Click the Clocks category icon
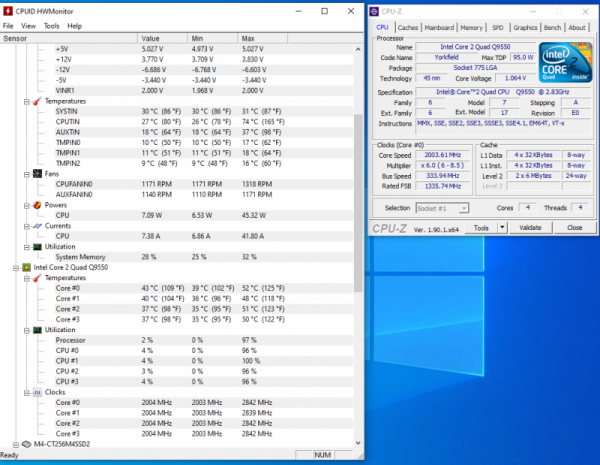The height and width of the screenshot is (465, 600). tap(37, 392)
